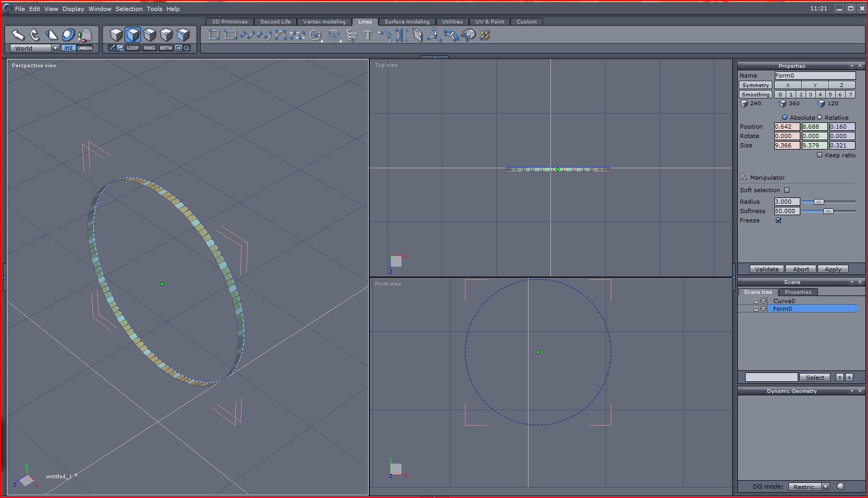Pick the Rectangle line tool
This screenshot has width=868, height=498.
tap(230, 35)
